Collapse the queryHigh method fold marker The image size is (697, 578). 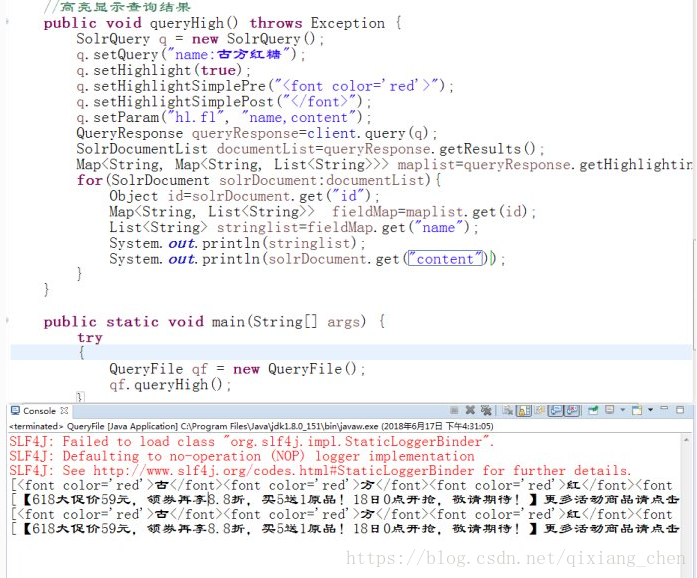[7, 23]
